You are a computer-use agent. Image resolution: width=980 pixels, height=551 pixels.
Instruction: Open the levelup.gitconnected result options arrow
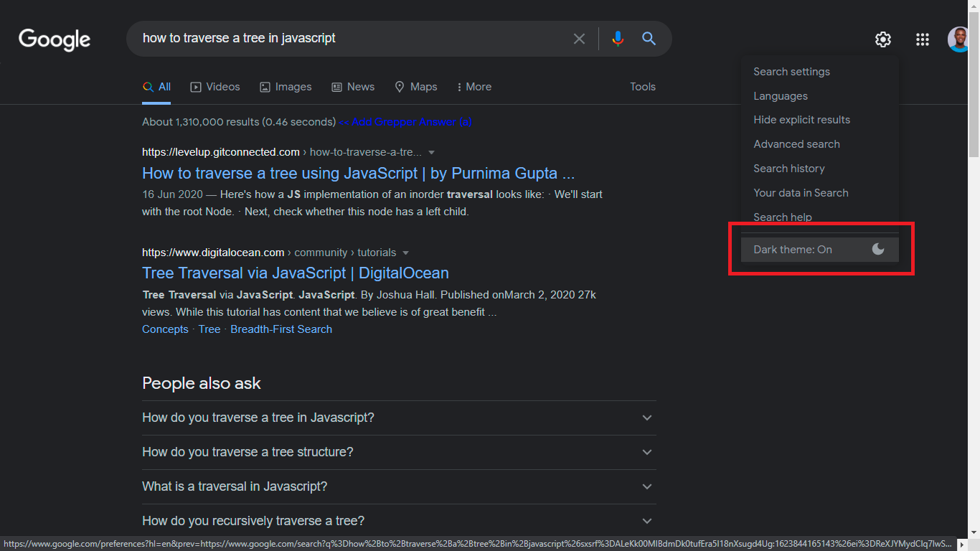coord(431,152)
